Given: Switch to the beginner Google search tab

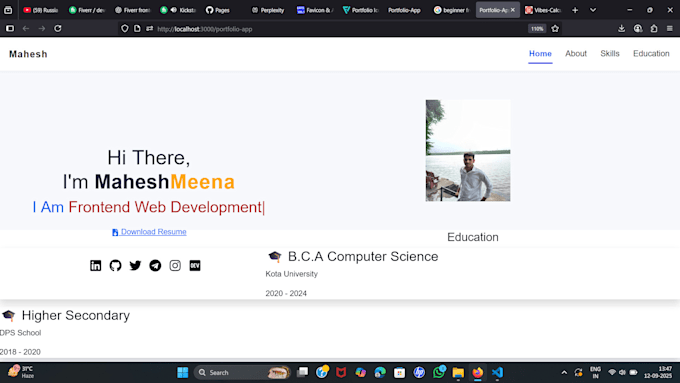Looking at the screenshot, I should tap(451, 10).
